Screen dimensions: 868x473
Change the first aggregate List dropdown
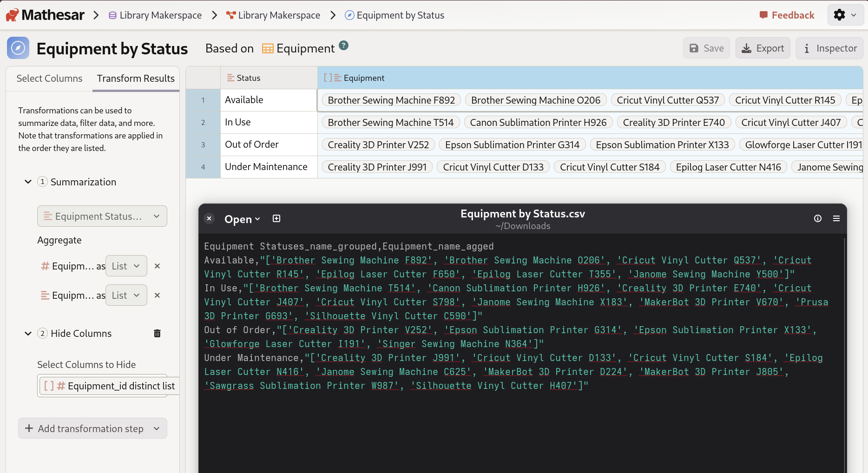click(126, 266)
